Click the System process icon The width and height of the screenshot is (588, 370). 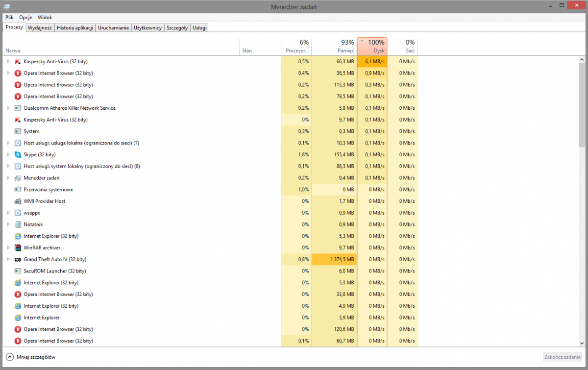pyautogui.click(x=18, y=131)
